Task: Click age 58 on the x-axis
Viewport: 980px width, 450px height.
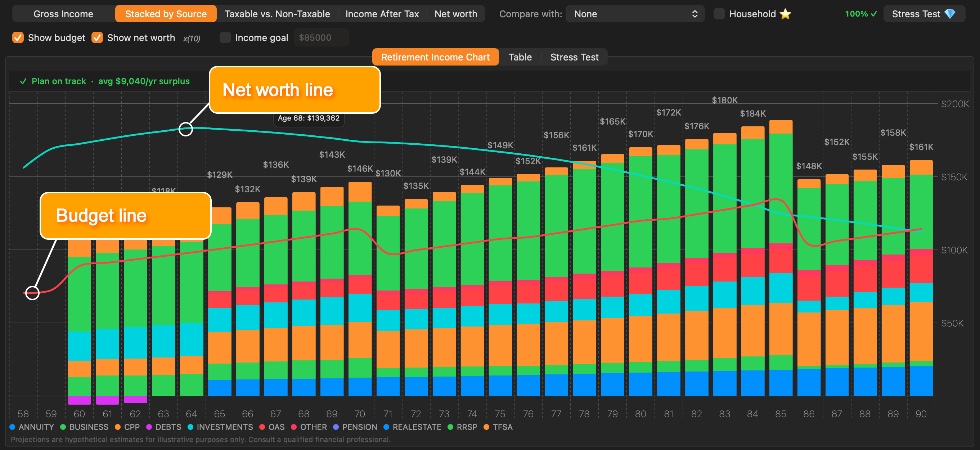Action: [x=23, y=414]
